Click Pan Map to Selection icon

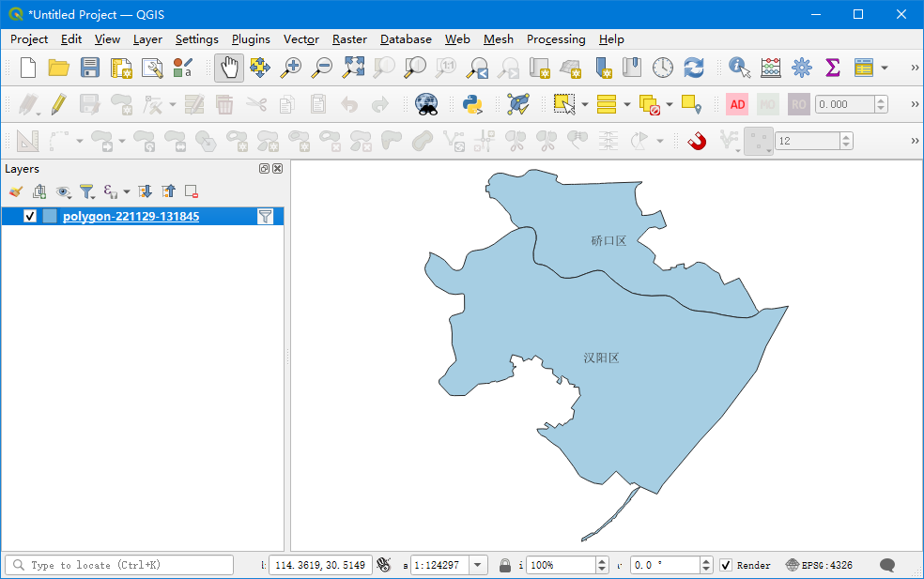click(x=260, y=68)
